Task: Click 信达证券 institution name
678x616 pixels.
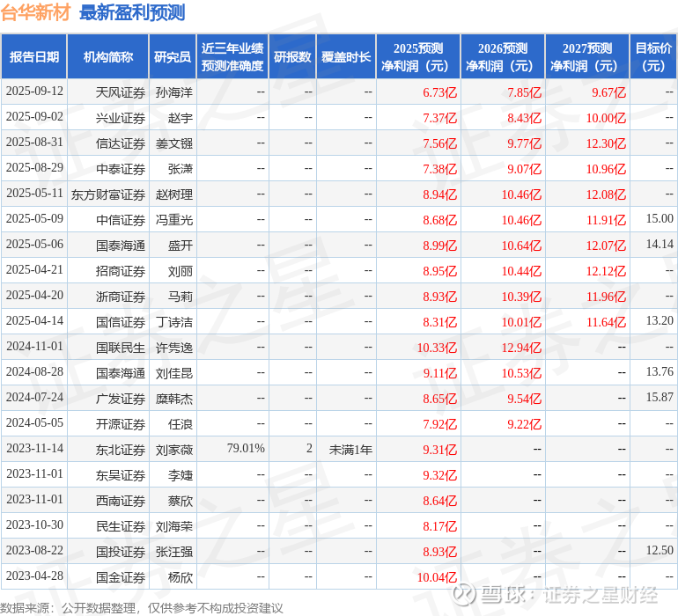Action: coord(121,143)
